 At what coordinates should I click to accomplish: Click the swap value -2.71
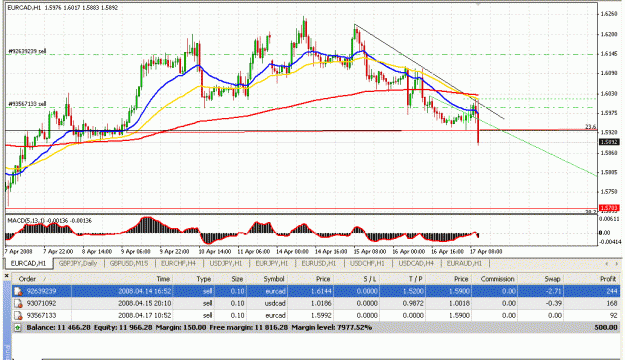[554, 291]
